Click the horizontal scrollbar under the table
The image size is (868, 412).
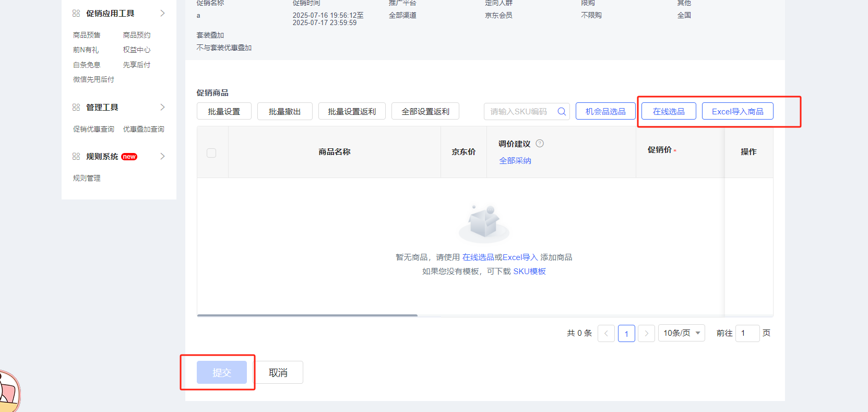[307, 315]
